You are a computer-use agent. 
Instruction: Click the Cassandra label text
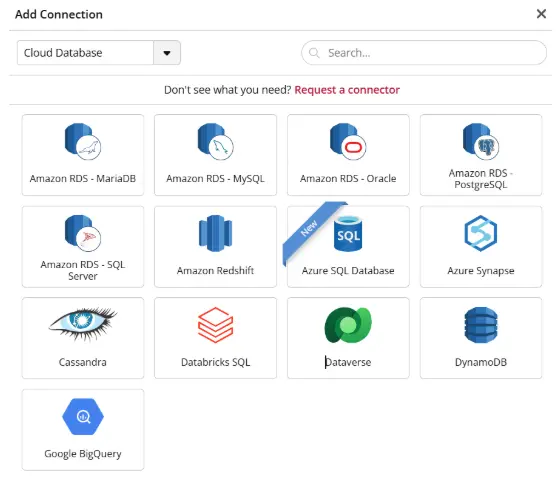pos(83,362)
